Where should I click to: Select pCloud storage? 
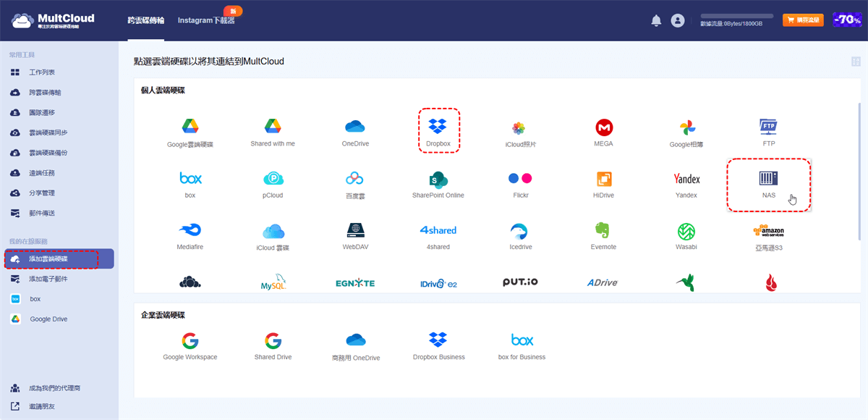273,178
